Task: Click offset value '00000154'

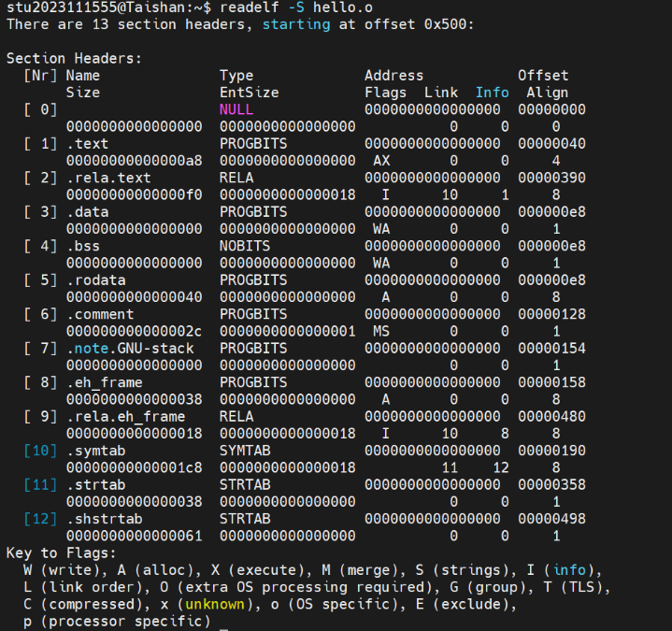Action: coord(551,349)
